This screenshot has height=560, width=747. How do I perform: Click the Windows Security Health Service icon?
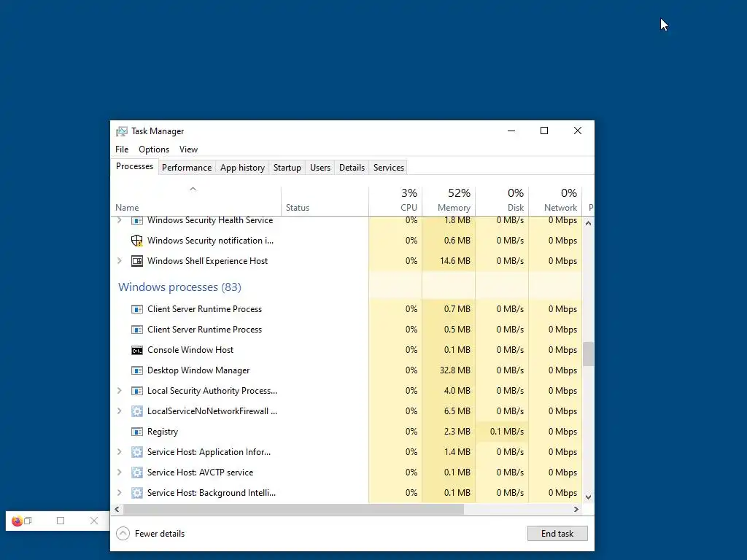click(136, 220)
